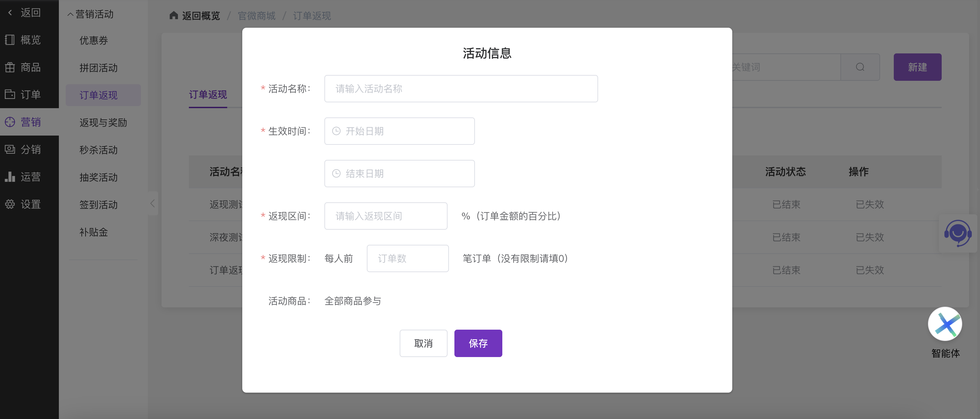The height and width of the screenshot is (419, 980).
Task: Select 秒杀活动 in the submenu
Action: click(98, 150)
